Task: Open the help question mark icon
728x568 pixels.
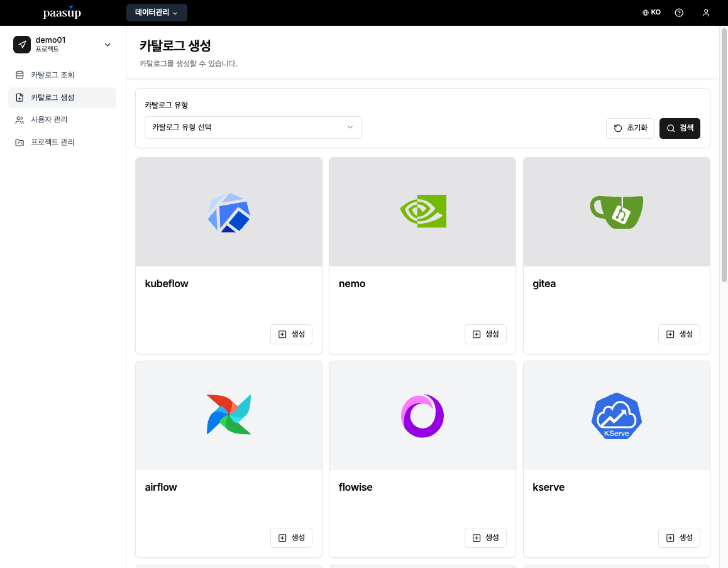Action: click(x=679, y=13)
